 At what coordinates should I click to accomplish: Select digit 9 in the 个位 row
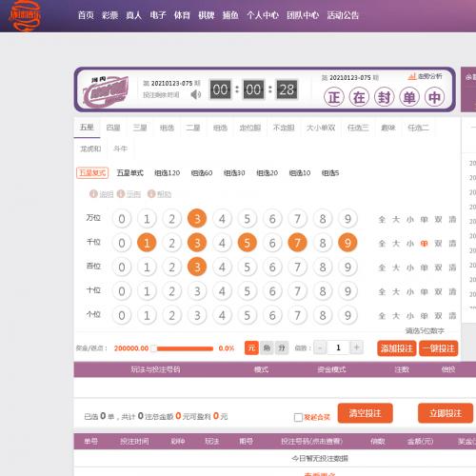[347, 315]
